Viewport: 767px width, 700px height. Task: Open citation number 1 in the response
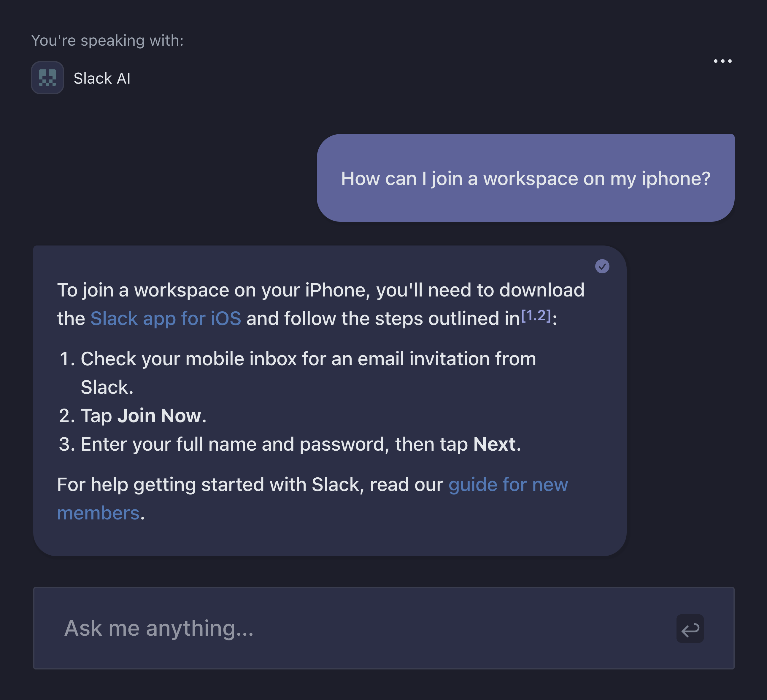[529, 315]
